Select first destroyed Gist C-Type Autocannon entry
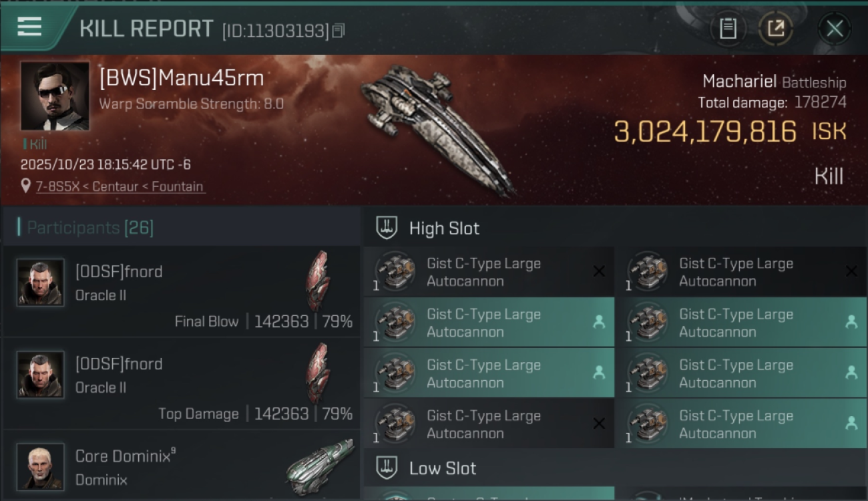 coord(489,272)
